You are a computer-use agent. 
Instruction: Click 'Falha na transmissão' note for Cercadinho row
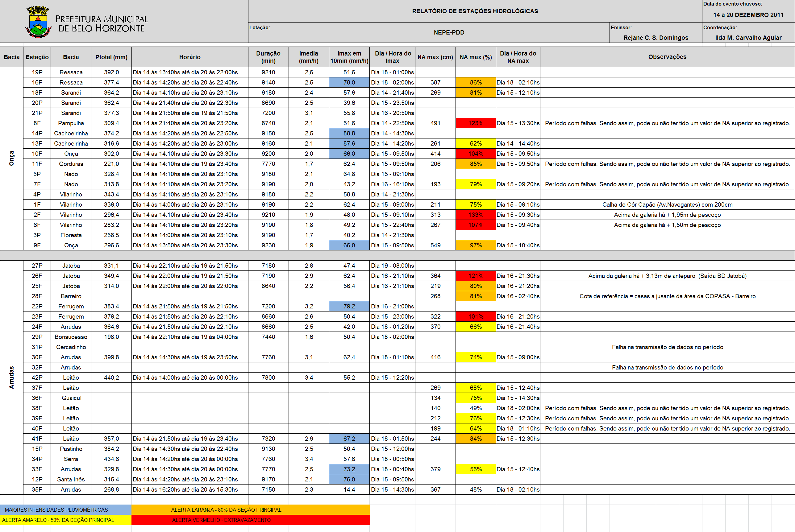point(667,347)
